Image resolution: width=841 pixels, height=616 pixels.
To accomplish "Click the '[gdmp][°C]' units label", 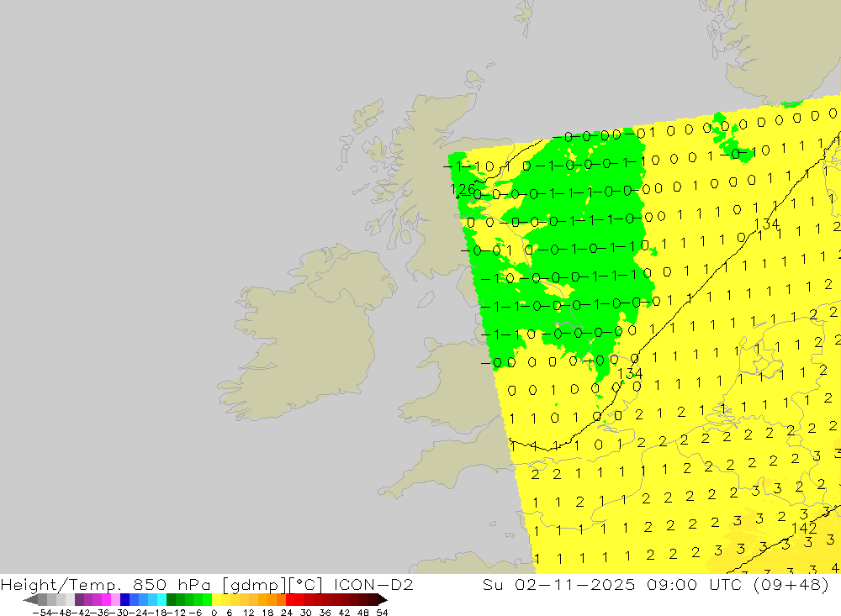I will tap(272, 584).
